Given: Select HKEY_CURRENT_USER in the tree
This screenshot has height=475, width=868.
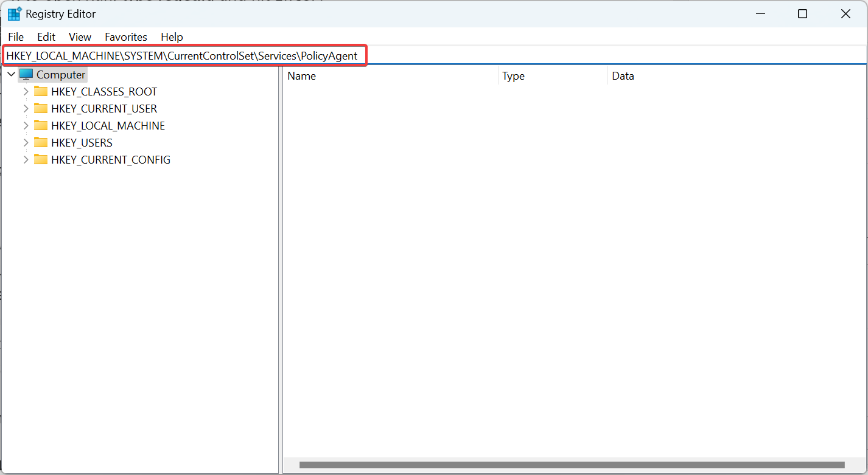Looking at the screenshot, I should 104,109.
